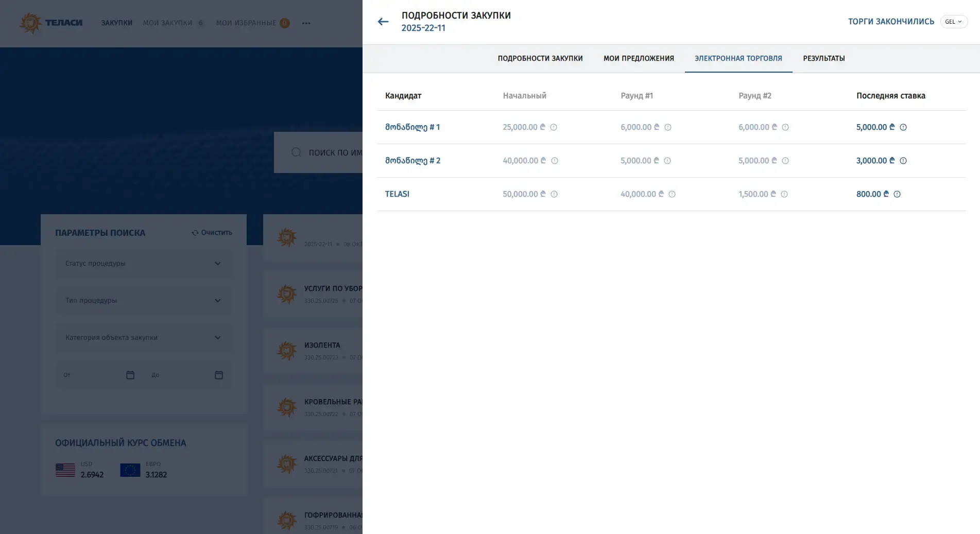Viewport: 980px width, 534px height.
Task: Open the GEL currency dropdown
Action: tap(953, 22)
